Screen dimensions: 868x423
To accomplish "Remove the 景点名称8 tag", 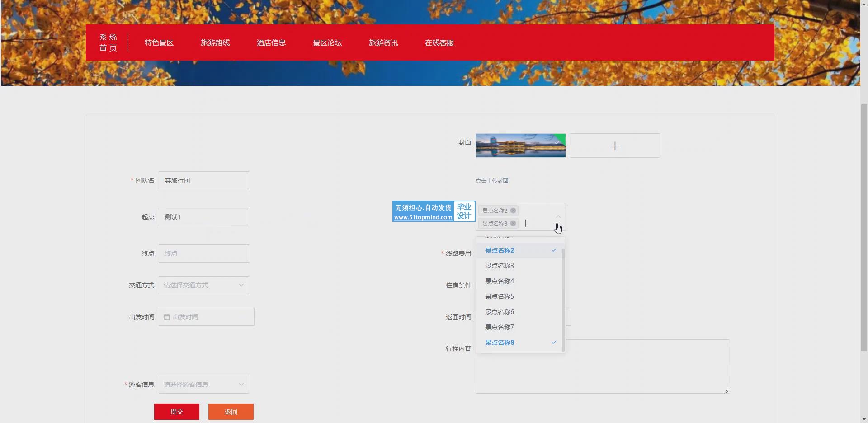I will click(x=513, y=223).
